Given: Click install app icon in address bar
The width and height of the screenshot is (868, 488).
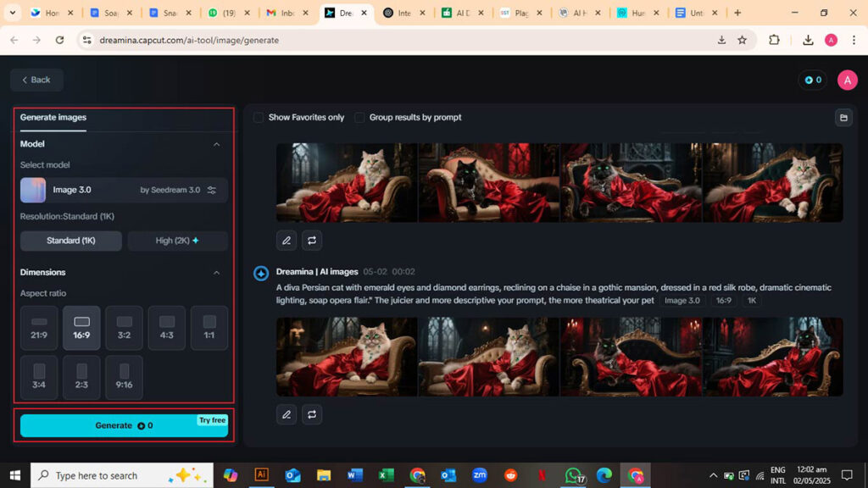Looking at the screenshot, I should pos(721,40).
